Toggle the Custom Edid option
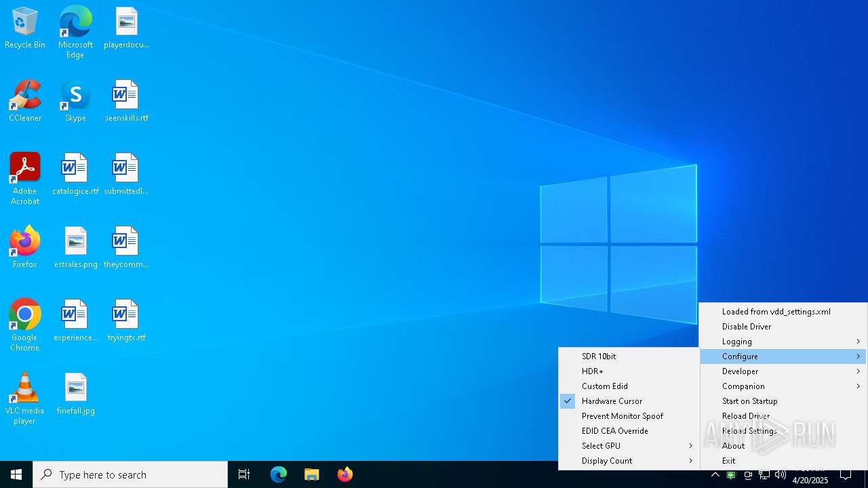This screenshot has width=868, height=488. tap(629, 386)
